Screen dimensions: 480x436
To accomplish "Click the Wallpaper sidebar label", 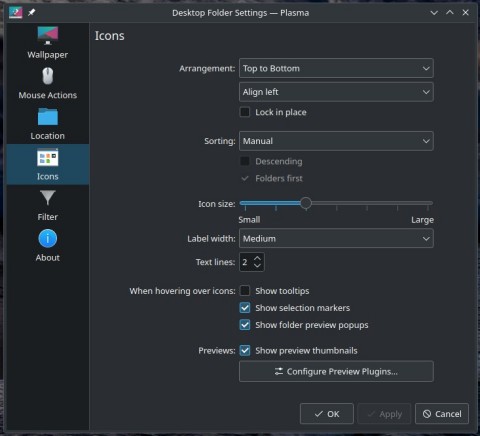I will (x=48, y=55).
